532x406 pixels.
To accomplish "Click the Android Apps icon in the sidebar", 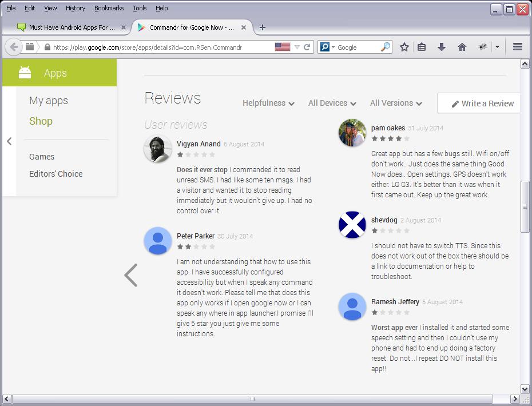I will 25,73.
